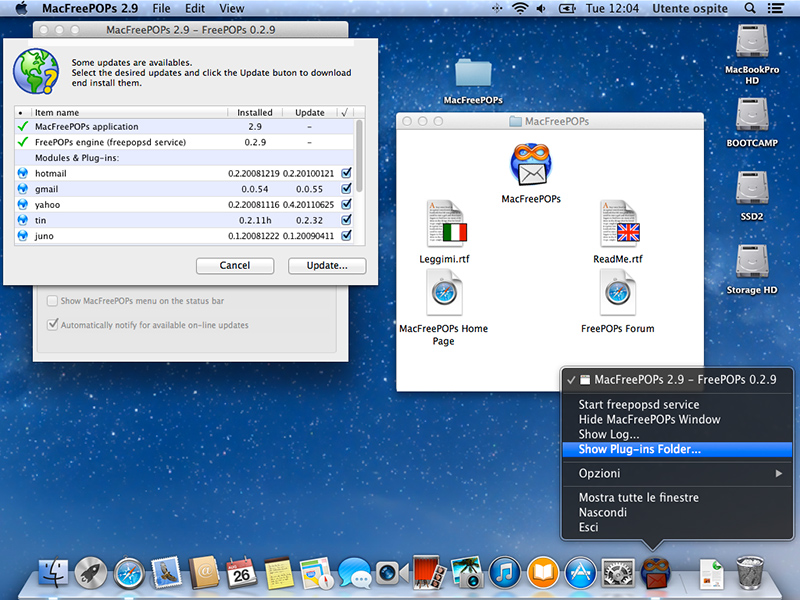
Task: Select MacBookPro HD drive icon
Action: [x=752, y=41]
